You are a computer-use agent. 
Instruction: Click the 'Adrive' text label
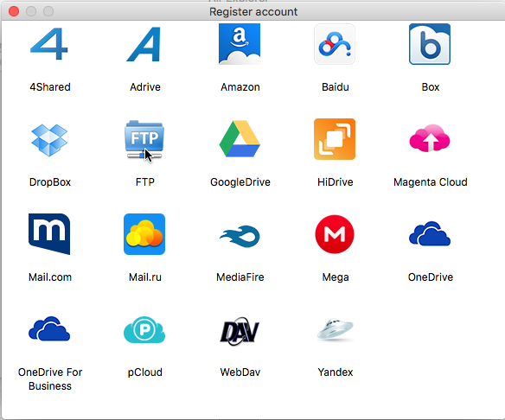pyautogui.click(x=145, y=87)
